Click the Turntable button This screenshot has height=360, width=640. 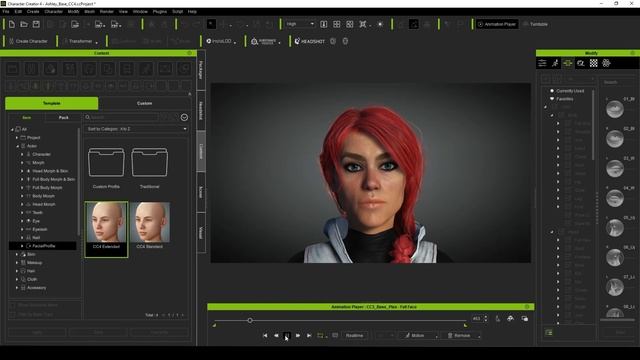click(536, 24)
